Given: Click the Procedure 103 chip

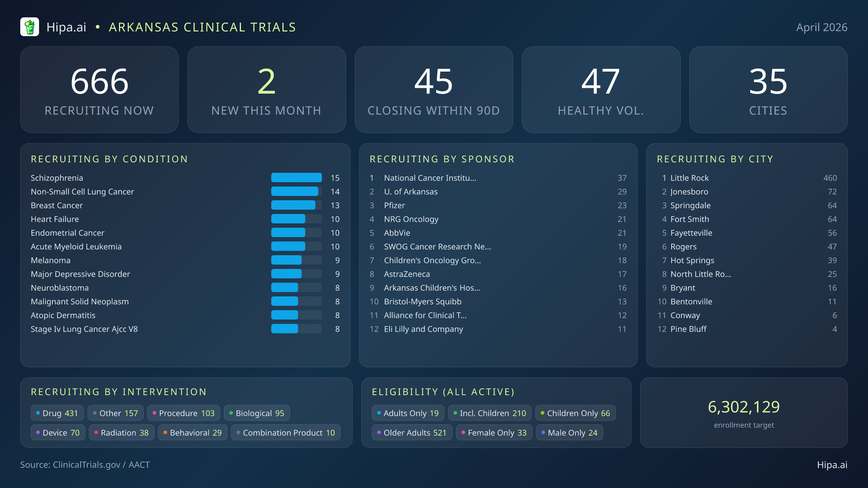Looking at the screenshot, I should point(184,413).
